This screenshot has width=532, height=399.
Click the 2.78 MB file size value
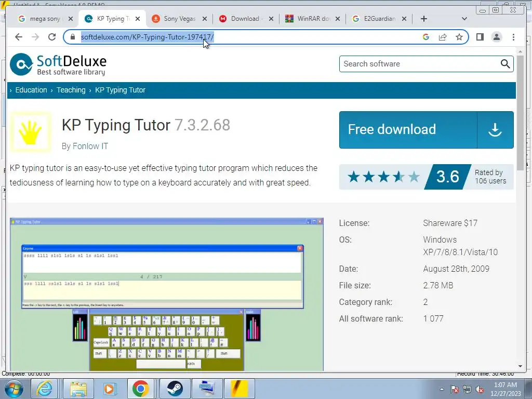(438, 285)
